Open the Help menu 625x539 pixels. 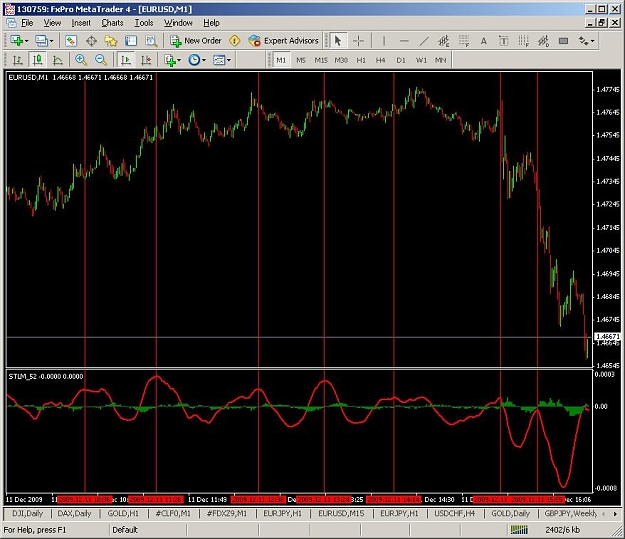(211, 23)
